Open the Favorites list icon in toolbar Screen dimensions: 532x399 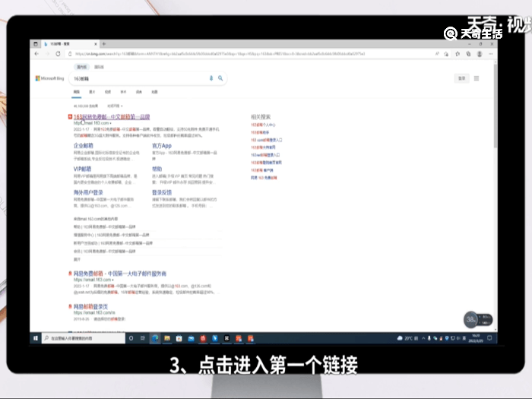pyautogui.click(x=458, y=54)
